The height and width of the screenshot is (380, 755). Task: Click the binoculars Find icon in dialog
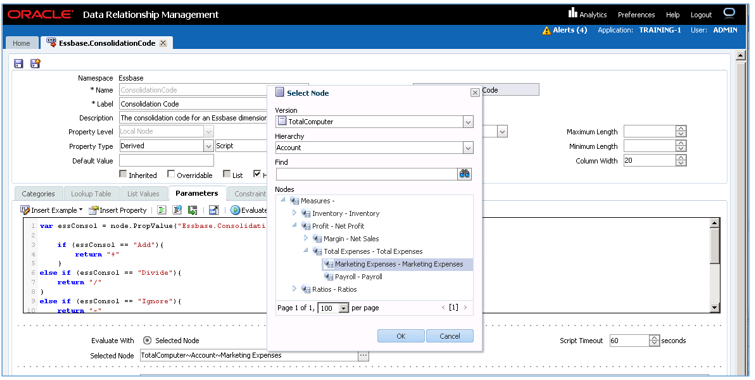point(464,174)
